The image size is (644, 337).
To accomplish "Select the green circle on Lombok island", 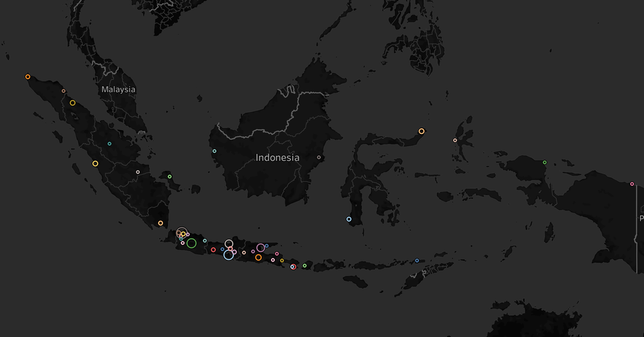I will pyautogui.click(x=305, y=266).
